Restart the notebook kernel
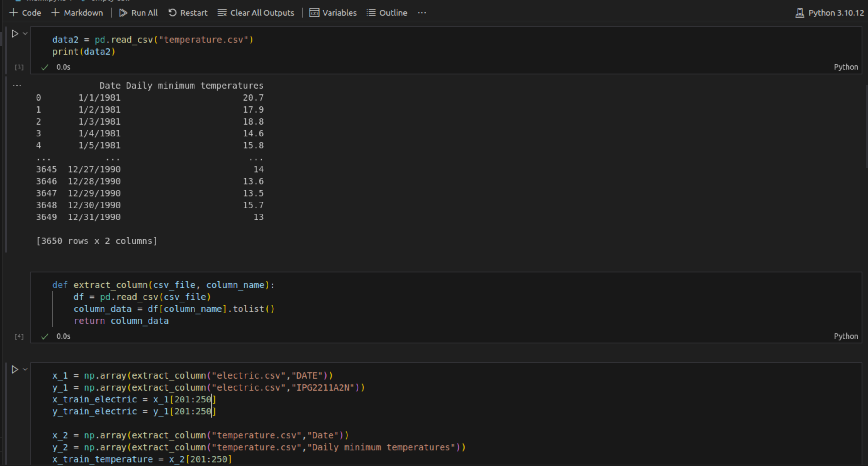The image size is (868, 466). tap(188, 13)
